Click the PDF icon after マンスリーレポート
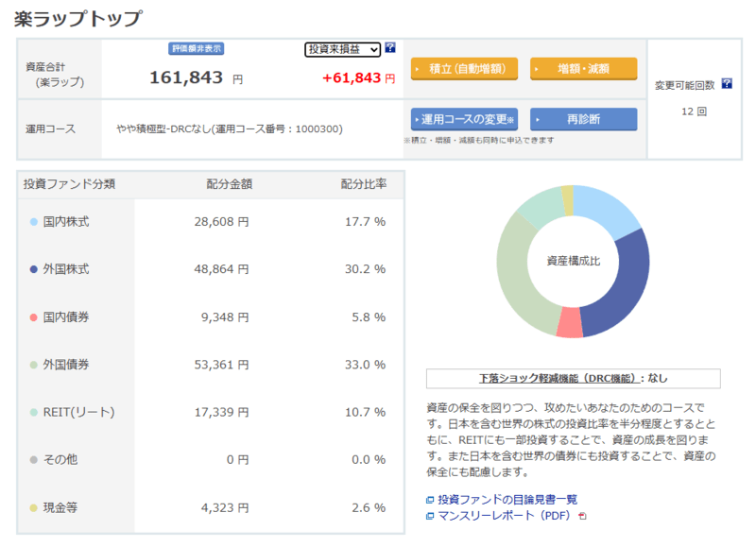This screenshot has width=756, height=547. click(x=582, y=517)
